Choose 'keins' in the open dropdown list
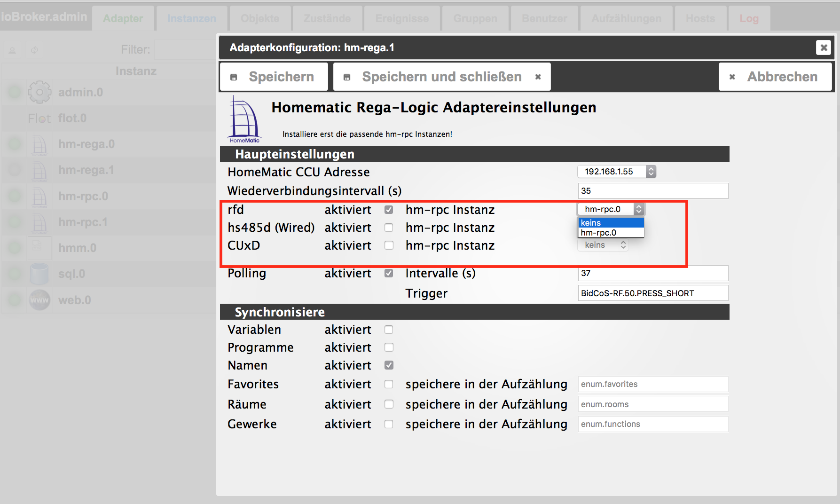Viewport: 840px width, 504px height. pos(611,223)
